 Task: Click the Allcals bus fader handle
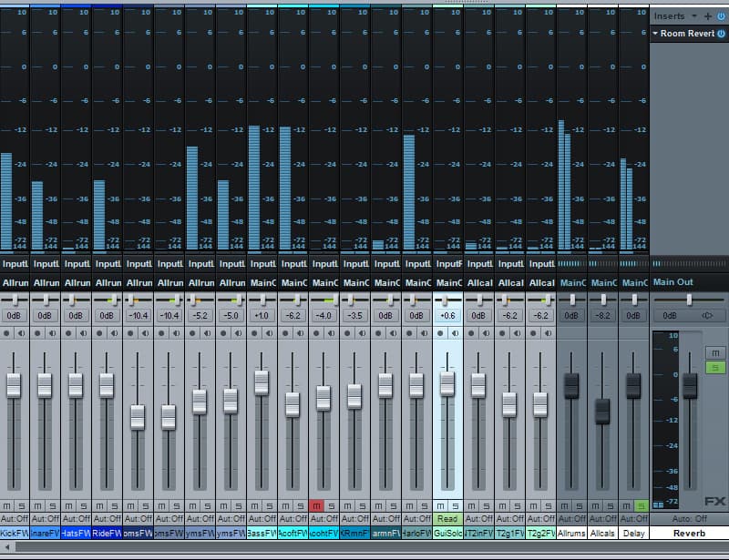tap(602, 411)
